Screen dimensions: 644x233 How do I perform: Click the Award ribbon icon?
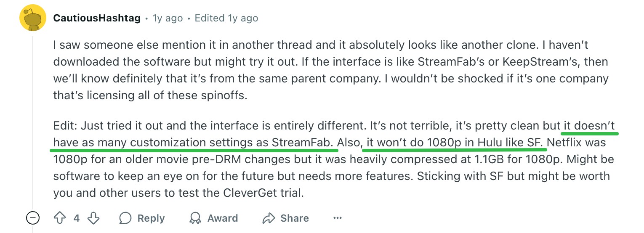195,218
